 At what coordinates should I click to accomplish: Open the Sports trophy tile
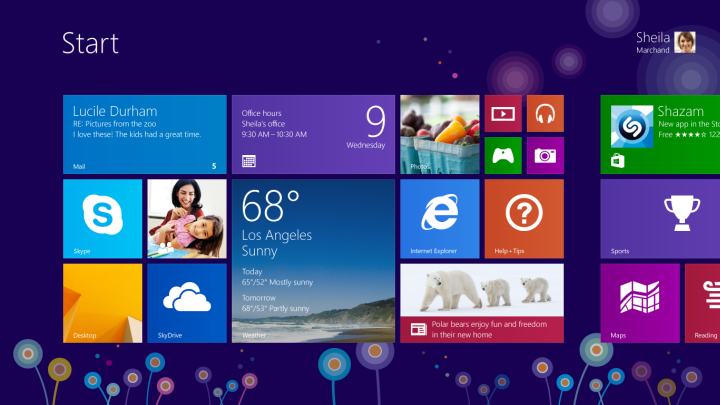point(662,219)
